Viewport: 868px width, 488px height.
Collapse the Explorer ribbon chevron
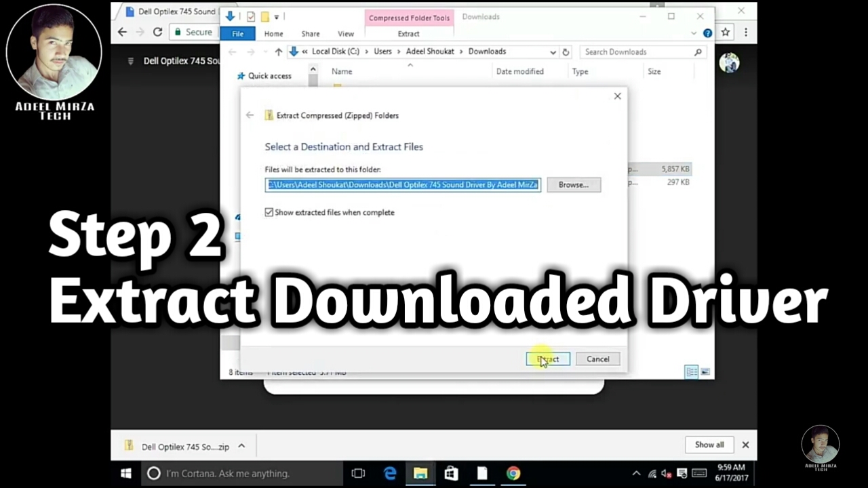coord(694,33)
